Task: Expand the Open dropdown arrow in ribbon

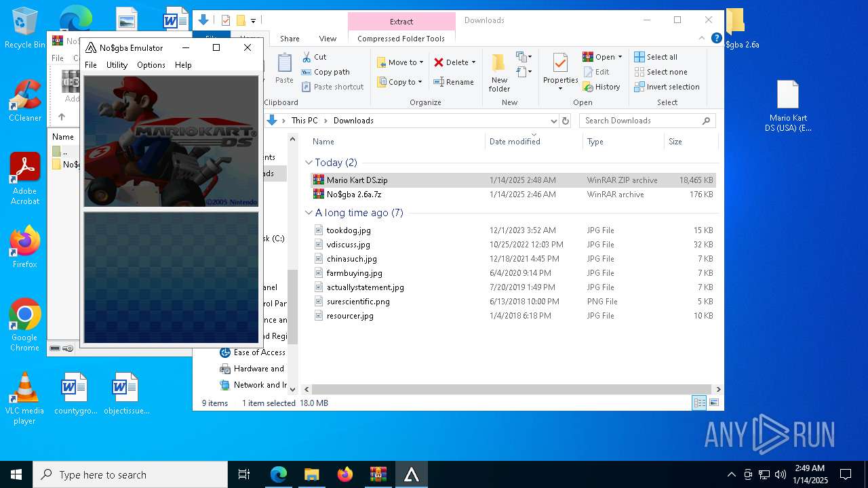Action: [x=620, y=57]
